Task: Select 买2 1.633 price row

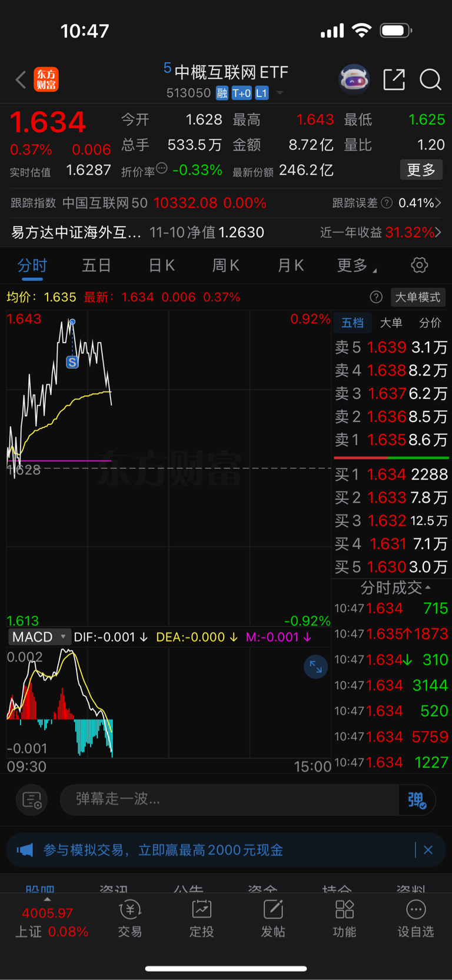Action: tap(391, 497)
